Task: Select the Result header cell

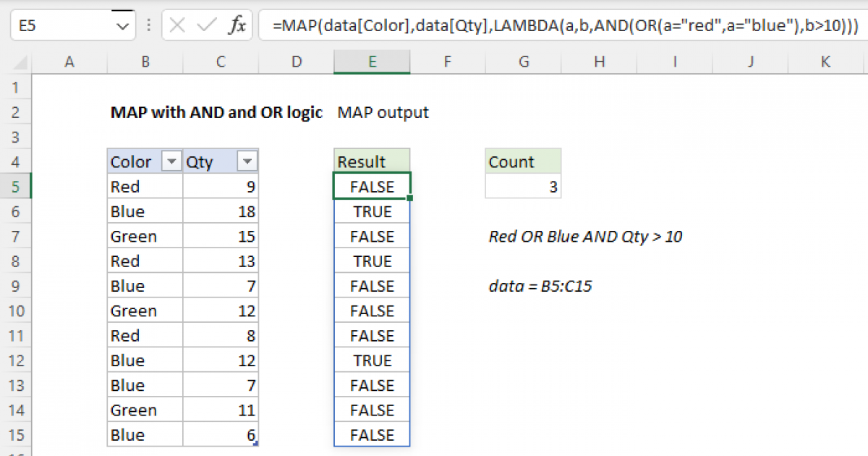Action: 372,162
